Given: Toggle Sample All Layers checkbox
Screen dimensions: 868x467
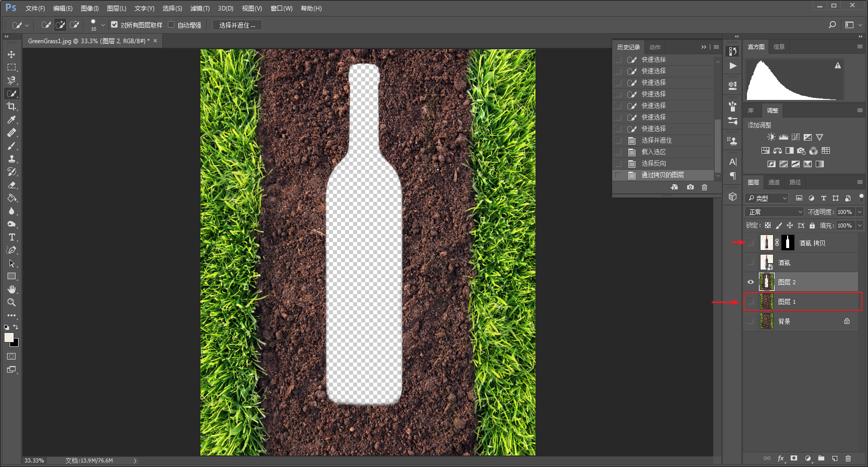Looking at the screenshot, I should click(x=115, y=25).
